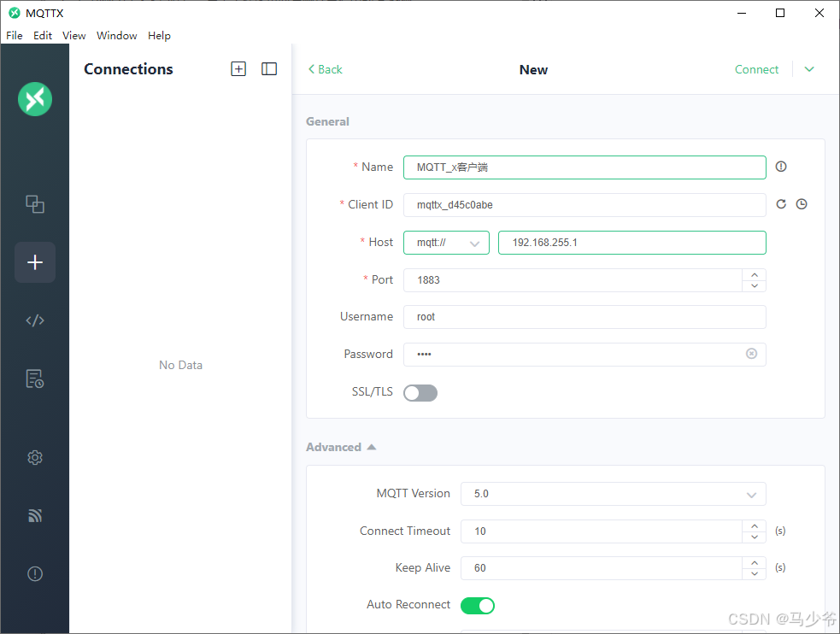The width and height of the screenshot is (840, 634).
Task: Increase Connect Timeout with up arrow
Action: click(x=755, y=525)
